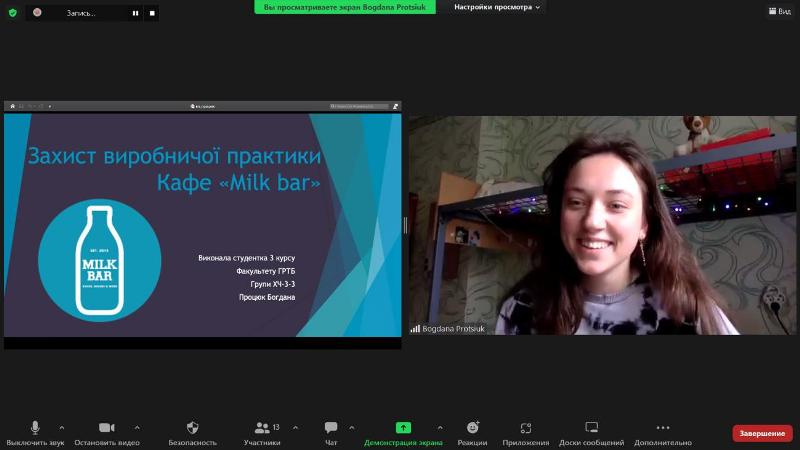Click the 'Групи ХЧ-3-3' text
This screenshot has width=800, height=450.
click(x=272, y=284)
